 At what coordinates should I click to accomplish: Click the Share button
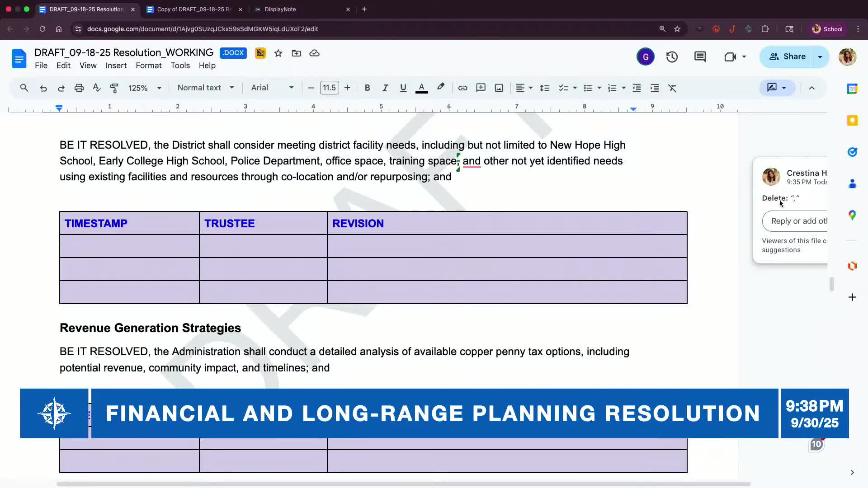(x=787, y=56)
